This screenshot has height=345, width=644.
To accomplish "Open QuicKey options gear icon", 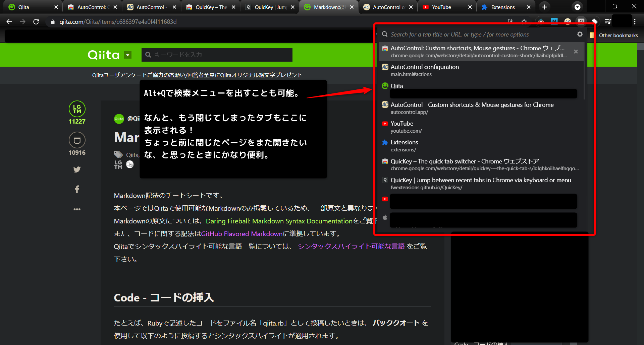I will (x=580, y=34).
